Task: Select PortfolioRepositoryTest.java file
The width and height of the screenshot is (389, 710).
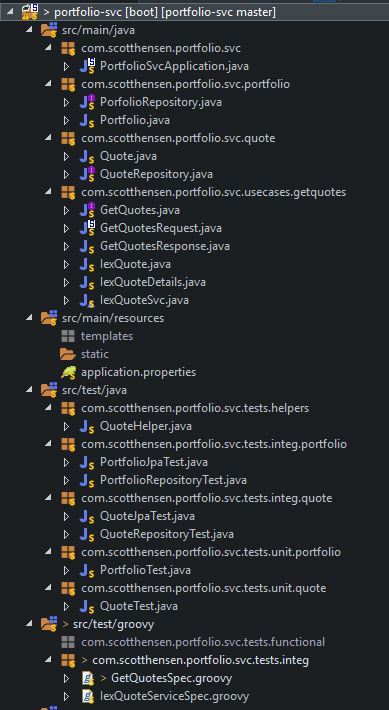Action: (173, 480)
